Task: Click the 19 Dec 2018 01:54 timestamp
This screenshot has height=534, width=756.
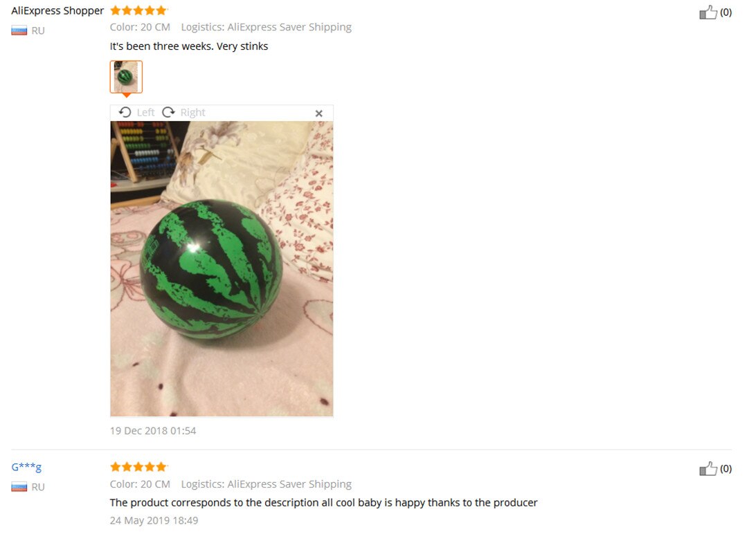Action: (x=153, y=430)
